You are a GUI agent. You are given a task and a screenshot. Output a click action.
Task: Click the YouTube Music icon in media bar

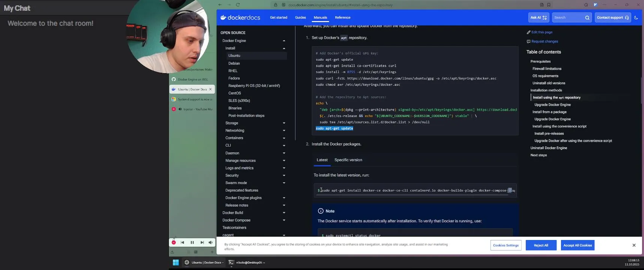point(174,243)
